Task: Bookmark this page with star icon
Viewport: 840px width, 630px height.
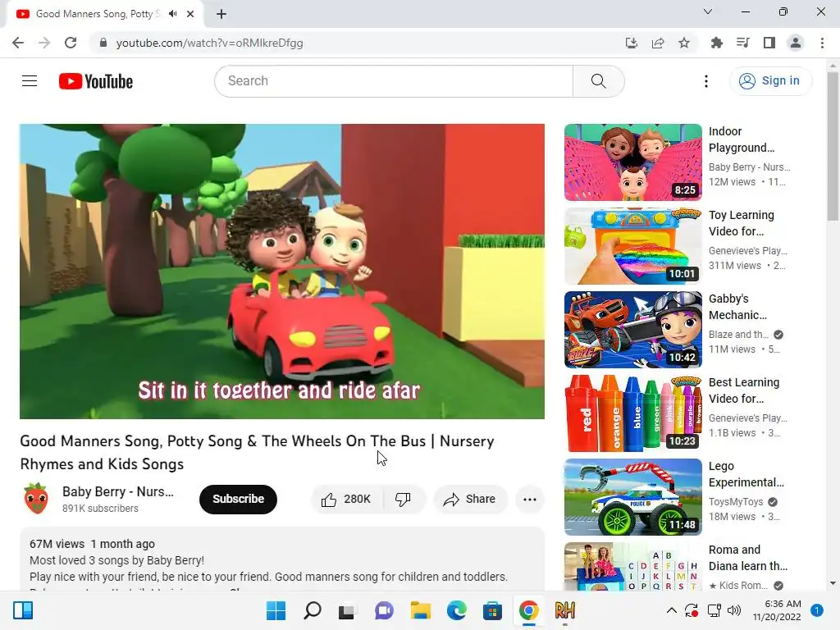Action: click(x=684, y=43)
